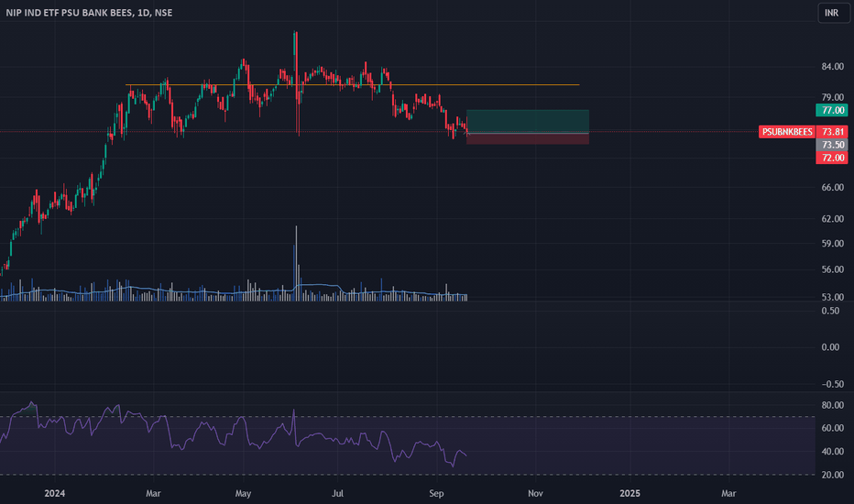Click the 53.00 price axis label
Image resolution: width=854 pixels, height=504 pixels.
pos(832,297)
